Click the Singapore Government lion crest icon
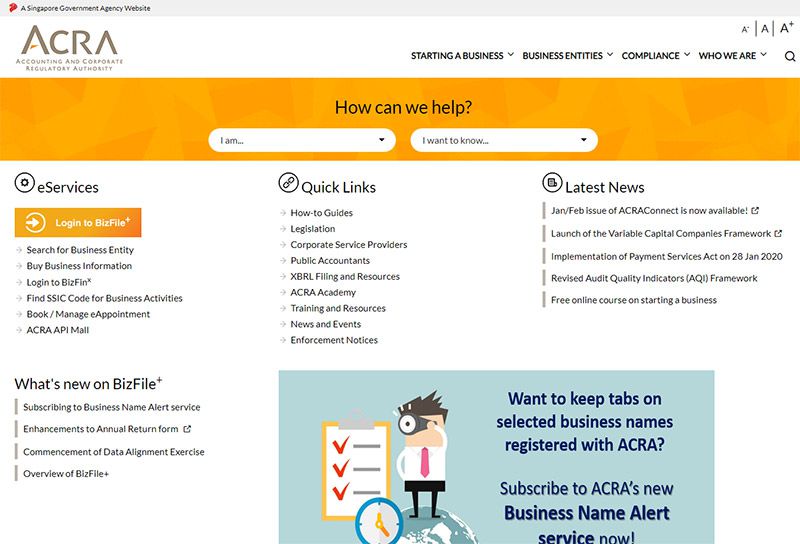Viewport: 800px width, 544px height. [x=13, y=8]
